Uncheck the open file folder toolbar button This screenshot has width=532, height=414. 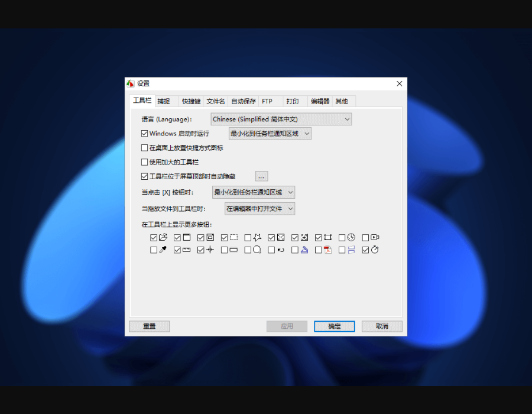coord(154,238)
